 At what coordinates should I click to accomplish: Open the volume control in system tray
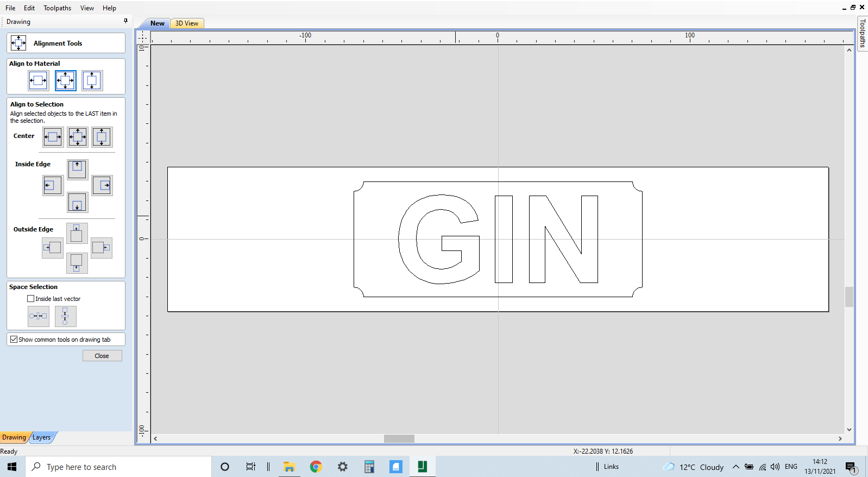tap(775, 467)
